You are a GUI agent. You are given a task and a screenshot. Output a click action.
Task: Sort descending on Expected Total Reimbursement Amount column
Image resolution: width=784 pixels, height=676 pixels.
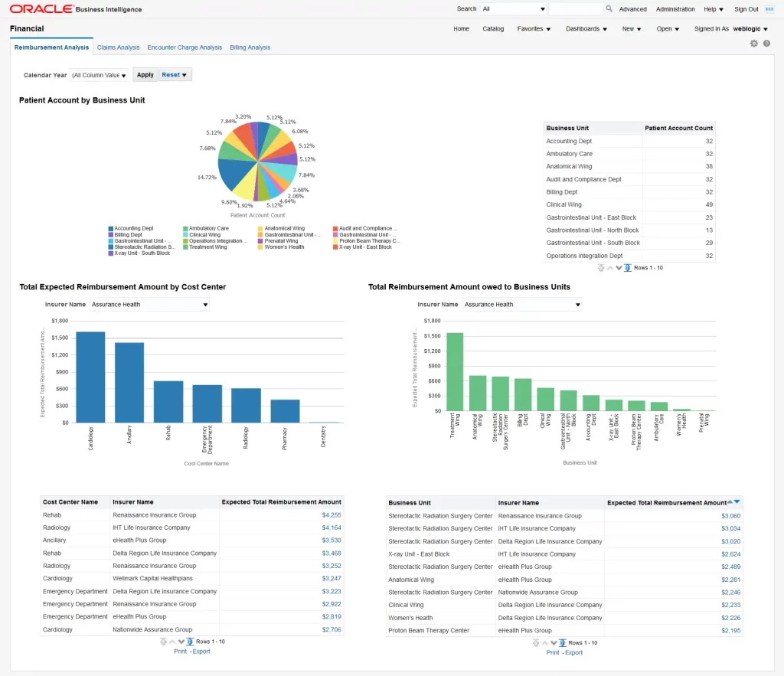click(x=737, y=502)
